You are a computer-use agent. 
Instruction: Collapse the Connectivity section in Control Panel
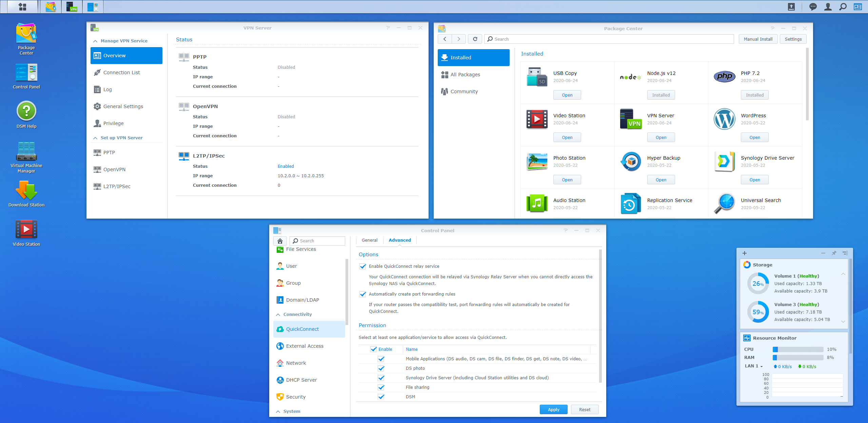[x=278, y=315]
